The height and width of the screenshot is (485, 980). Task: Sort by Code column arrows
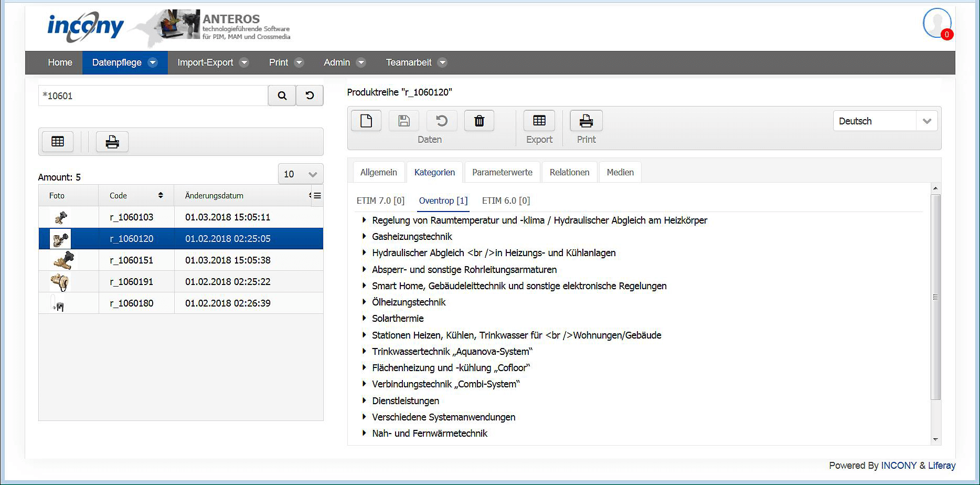tap(161, 195)
